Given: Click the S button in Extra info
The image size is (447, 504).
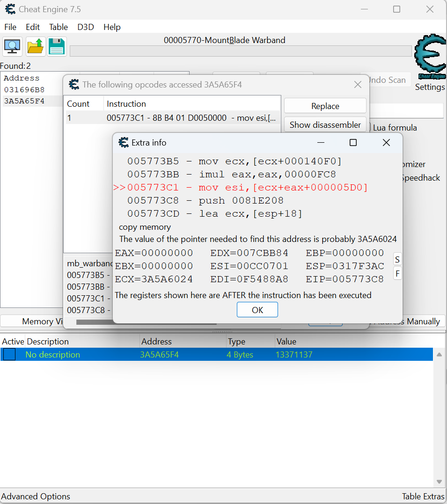Looking at the screenshot, I should pyautogui.click(x=397, y=259).
